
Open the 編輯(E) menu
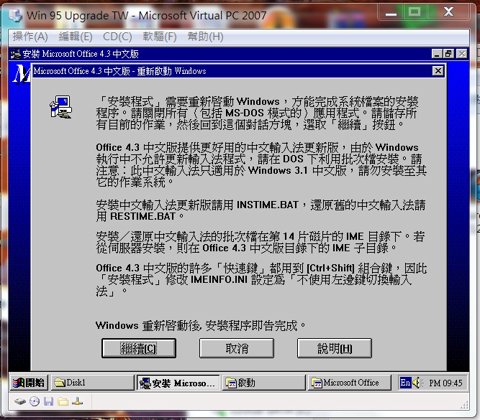coord(76,36)
